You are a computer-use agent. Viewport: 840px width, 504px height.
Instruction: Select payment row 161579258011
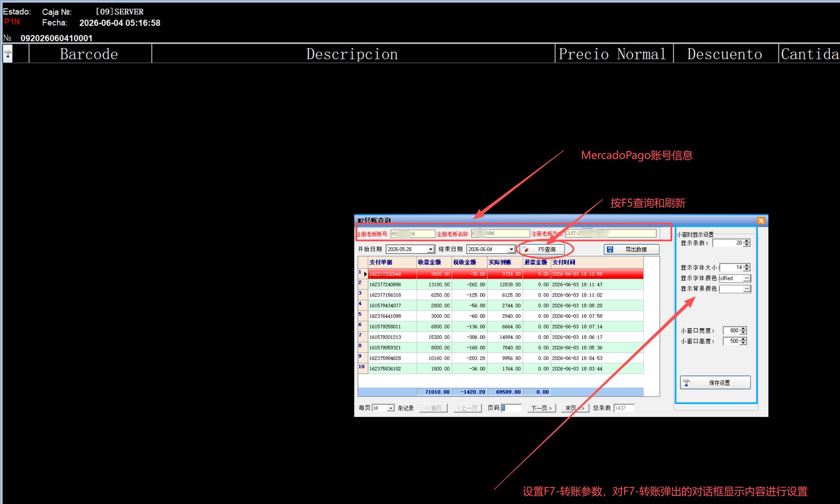[x=506, y=327]
